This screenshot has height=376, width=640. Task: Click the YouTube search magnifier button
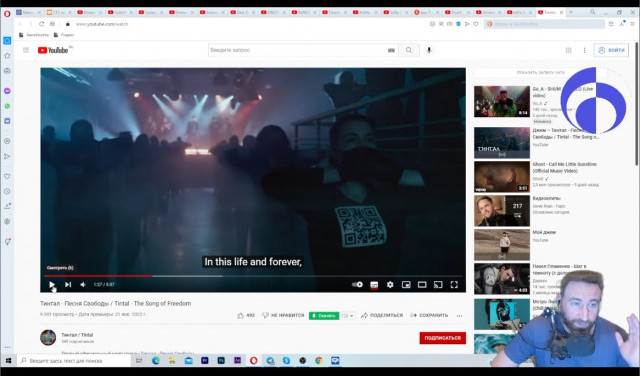pos(409,50)
